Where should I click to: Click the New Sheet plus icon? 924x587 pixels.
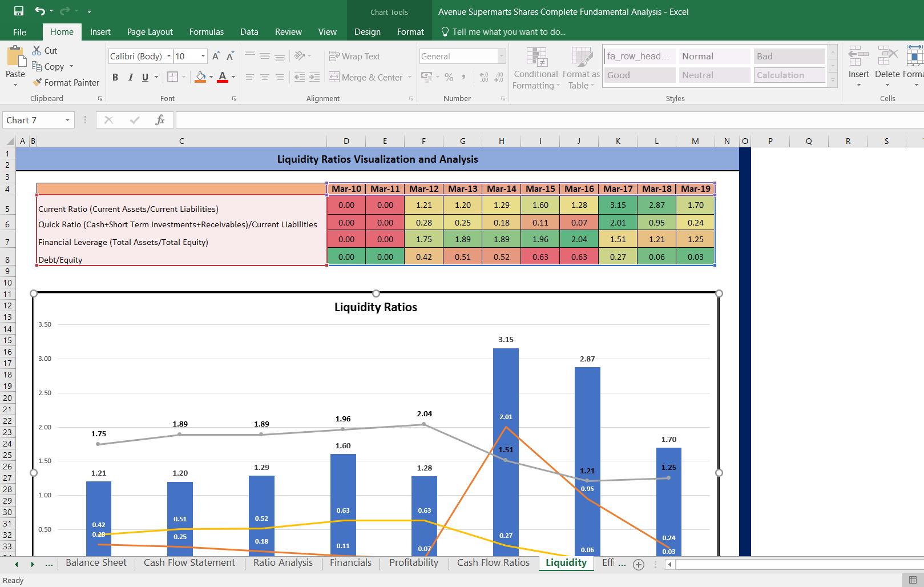click(639, 565)
